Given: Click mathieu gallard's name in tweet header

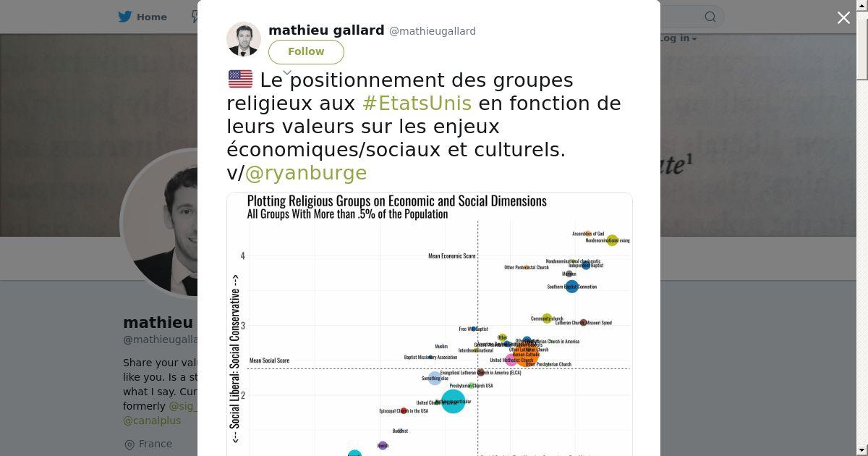Looking at the screenshot, I should [326, 30].
